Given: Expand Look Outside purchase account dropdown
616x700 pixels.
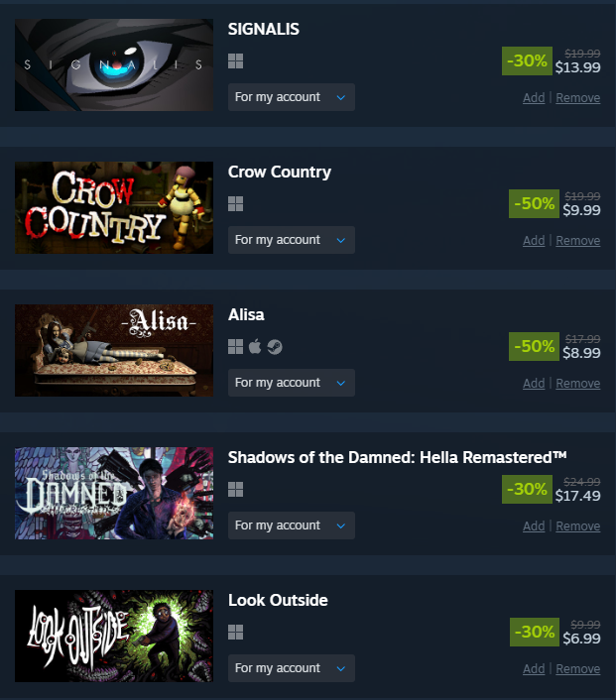Looking at the screenshot, I should (292, 668).
